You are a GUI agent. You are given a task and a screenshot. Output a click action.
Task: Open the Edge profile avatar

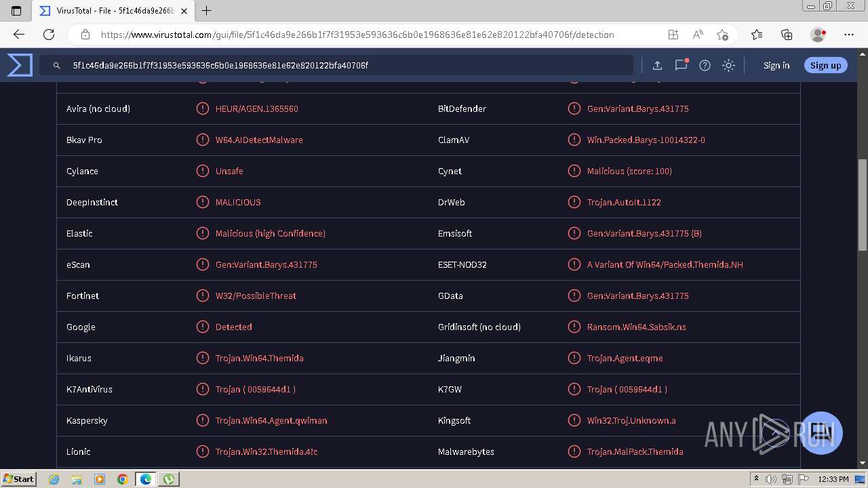coord(818,35)
